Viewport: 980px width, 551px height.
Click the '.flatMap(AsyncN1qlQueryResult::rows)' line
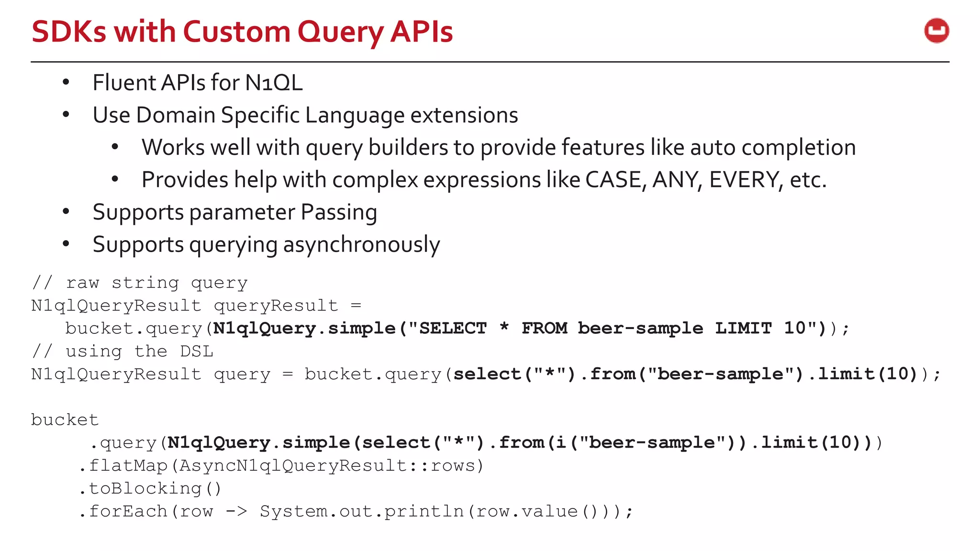click(x=281, y=465)
